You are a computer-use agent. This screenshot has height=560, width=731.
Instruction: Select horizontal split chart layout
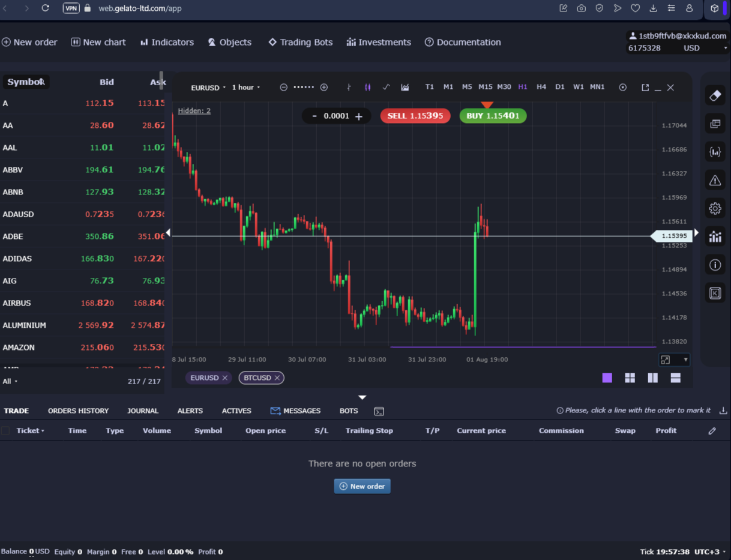click(x=675, y=378)
